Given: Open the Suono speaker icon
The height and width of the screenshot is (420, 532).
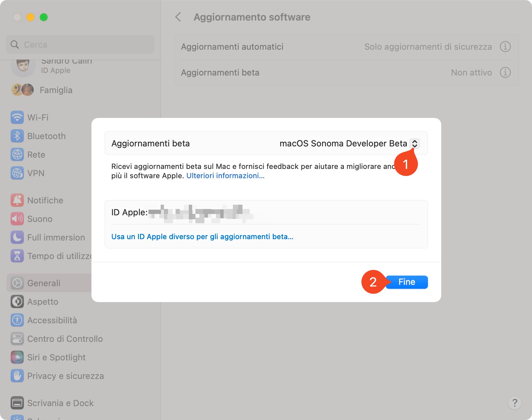Looking at the screenshot, I should pos(17,219).
